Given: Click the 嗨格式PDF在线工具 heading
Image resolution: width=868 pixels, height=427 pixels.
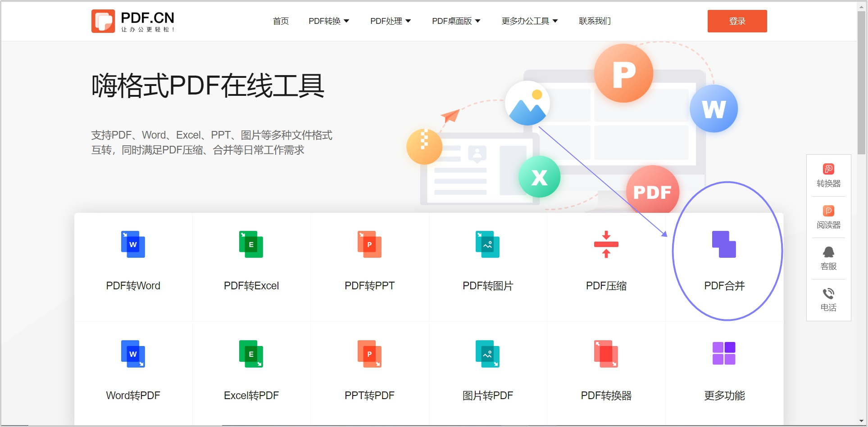Looking at the screenshot, I should 208,85.
